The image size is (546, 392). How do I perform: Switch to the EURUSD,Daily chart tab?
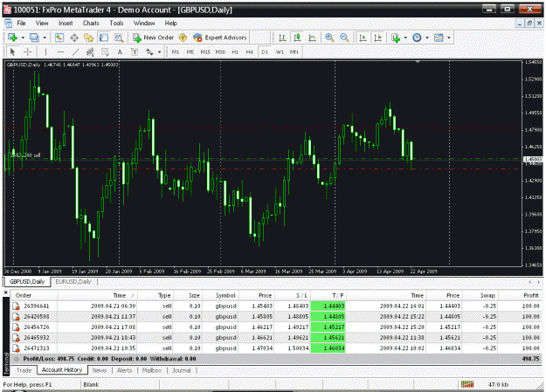(73, 282)
